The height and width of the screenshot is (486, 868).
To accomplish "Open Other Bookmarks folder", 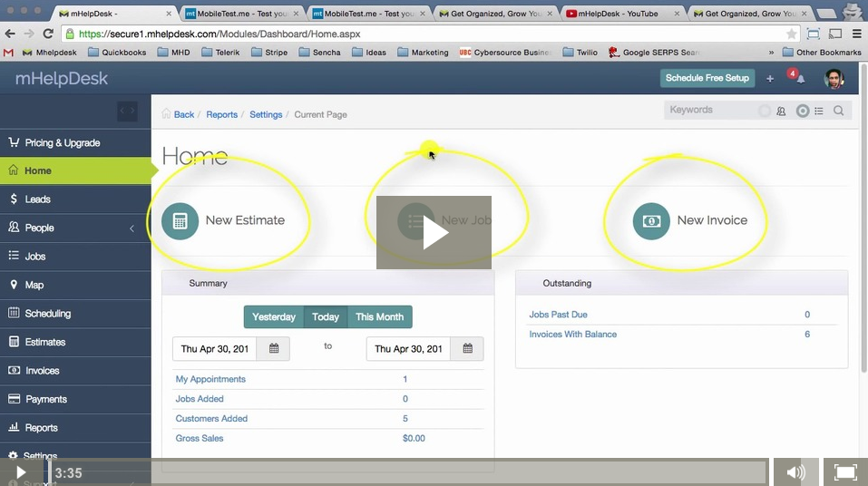I will click(x=822, y=52).
